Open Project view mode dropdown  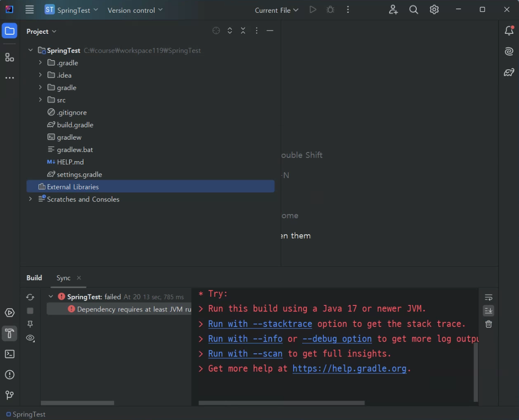pyautogui.click(x=42, y=31)
